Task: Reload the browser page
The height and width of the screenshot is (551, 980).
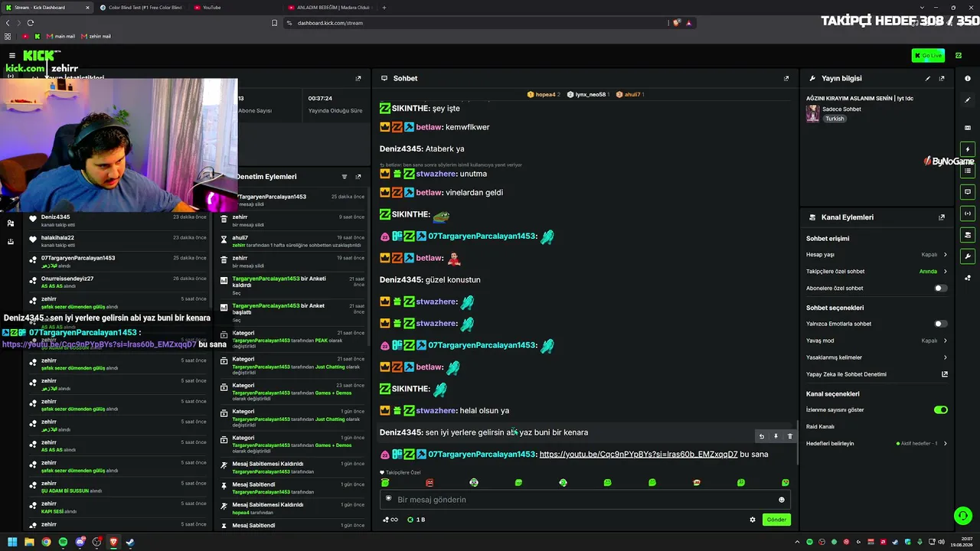Action: point(31,23)
